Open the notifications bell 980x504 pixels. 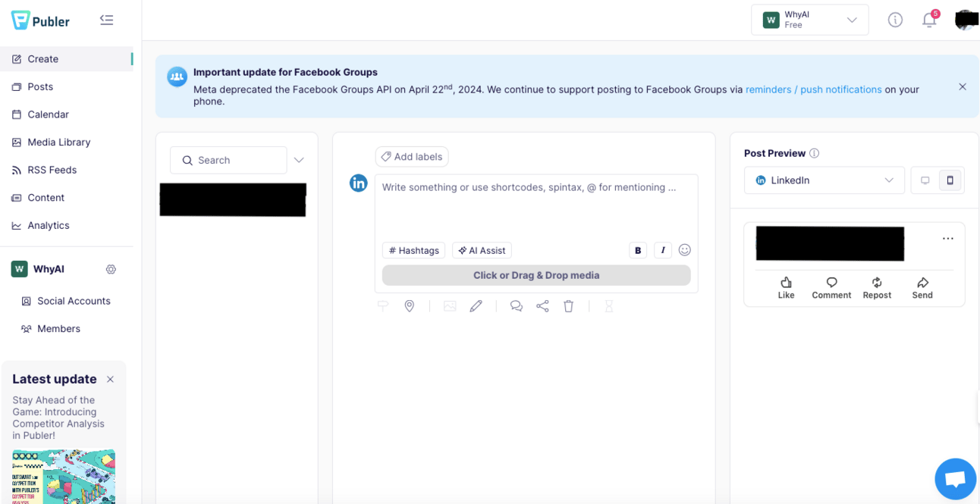click(x=929, y=20)
